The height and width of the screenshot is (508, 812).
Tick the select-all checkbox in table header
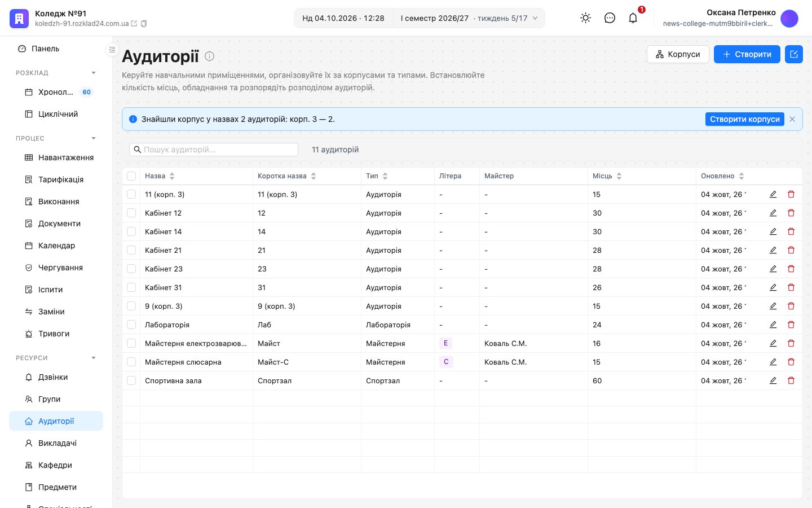[131, 176]
